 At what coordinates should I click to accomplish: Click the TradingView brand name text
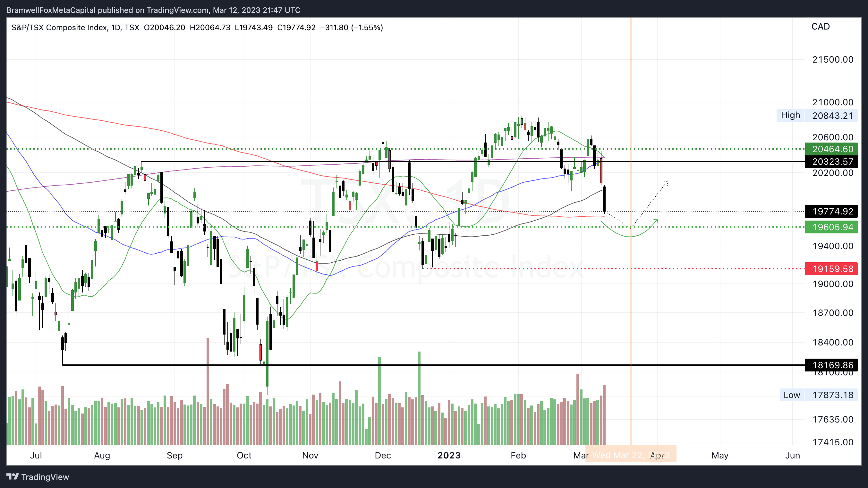[x=45, y=477]
